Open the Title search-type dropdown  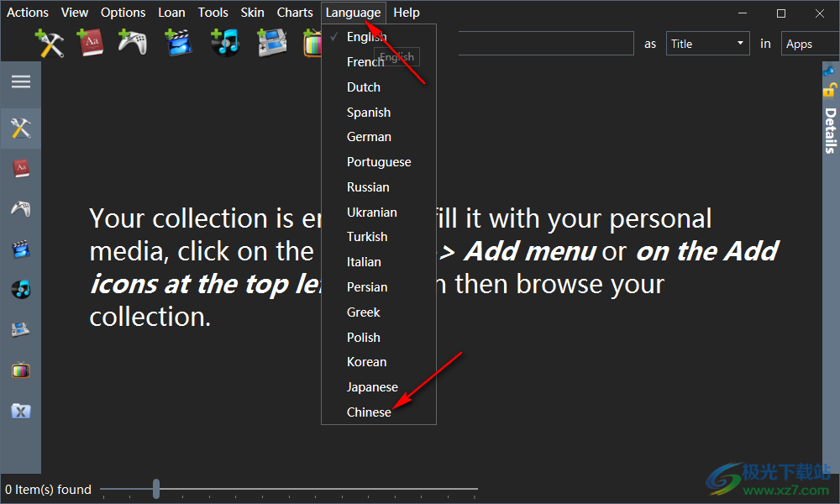click(707, 44)
